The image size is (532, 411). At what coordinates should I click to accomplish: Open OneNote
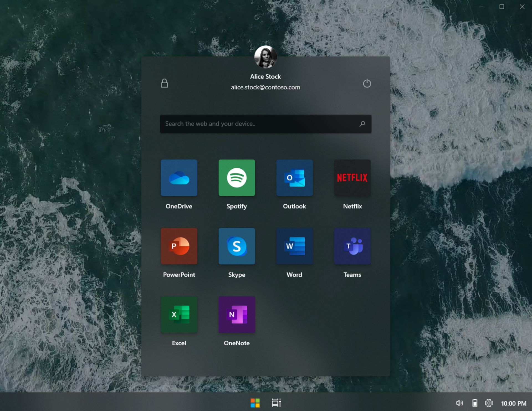(237, 314)
